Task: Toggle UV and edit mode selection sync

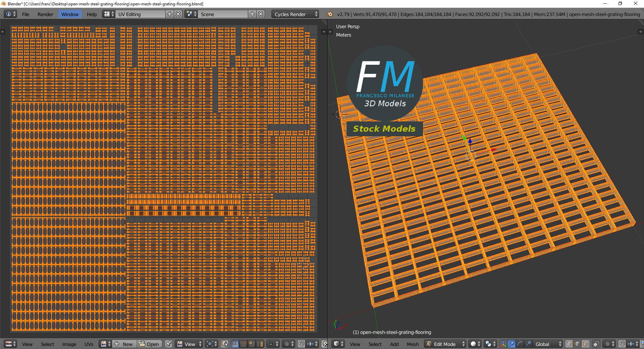Action: (224, 344)
